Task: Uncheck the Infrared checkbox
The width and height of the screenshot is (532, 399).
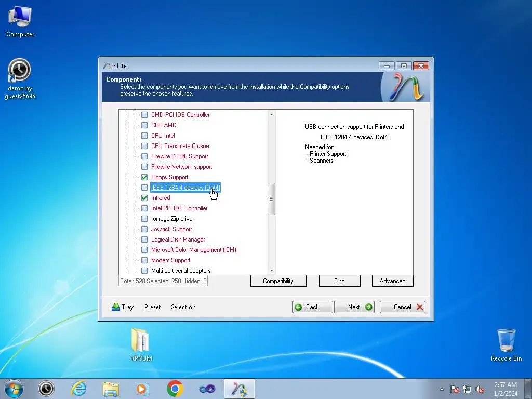Action: pyautogui.click(x=144, y=198)
